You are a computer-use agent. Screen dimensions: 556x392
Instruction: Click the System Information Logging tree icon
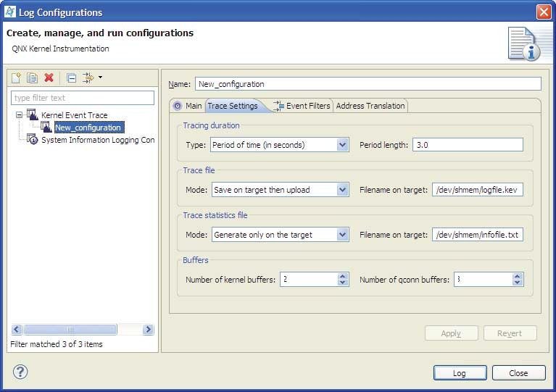point(33,140)
